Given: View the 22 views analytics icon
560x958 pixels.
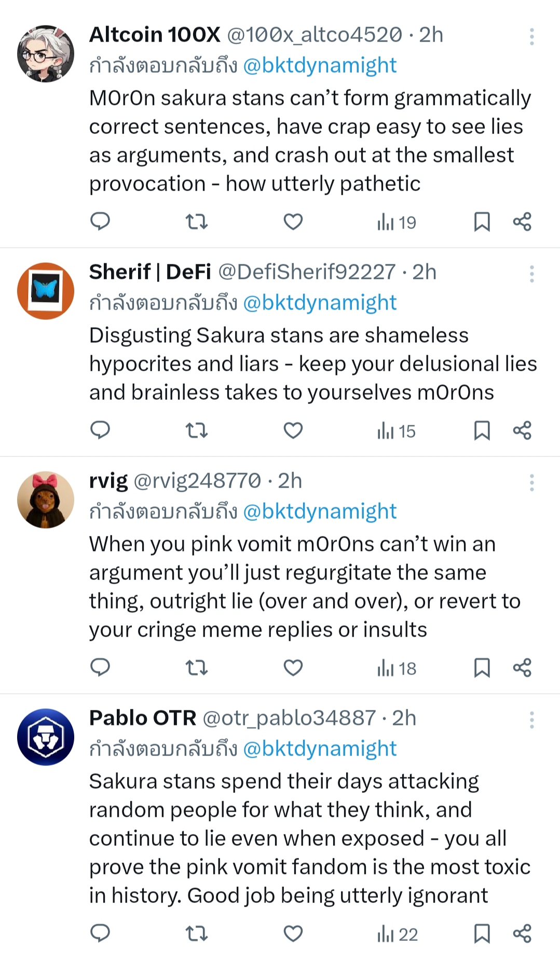Looking at the screenshot, I should coord(398,934).
